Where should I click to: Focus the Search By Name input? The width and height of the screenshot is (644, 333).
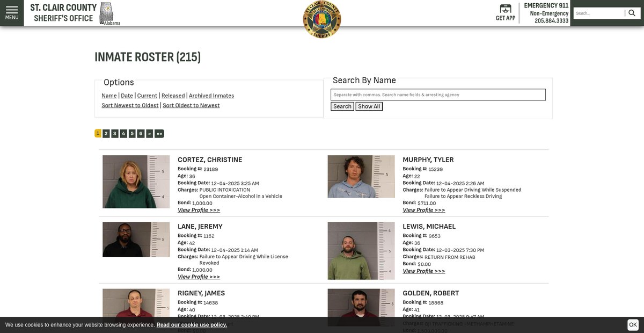pos(438,95)
